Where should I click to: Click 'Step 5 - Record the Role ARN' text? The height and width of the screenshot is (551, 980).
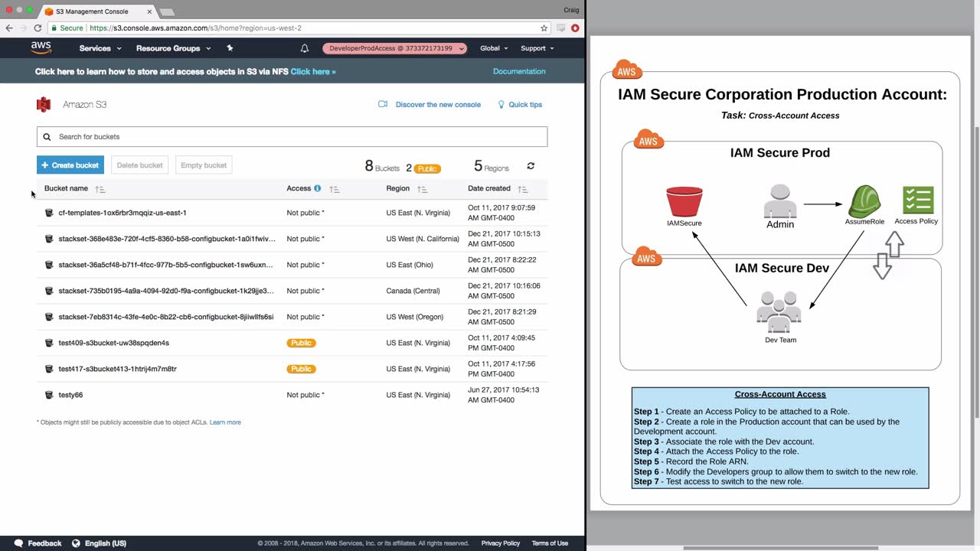691,461
